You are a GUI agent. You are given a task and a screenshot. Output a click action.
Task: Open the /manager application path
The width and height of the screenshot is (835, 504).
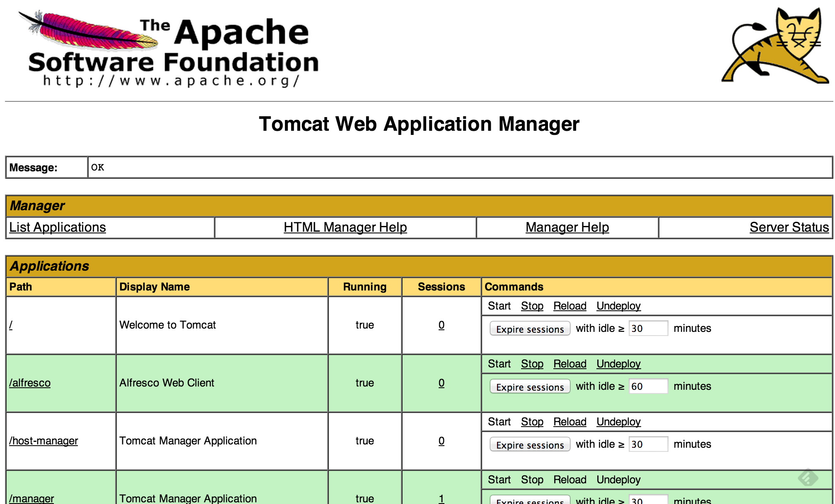click(x=31, y=498)
